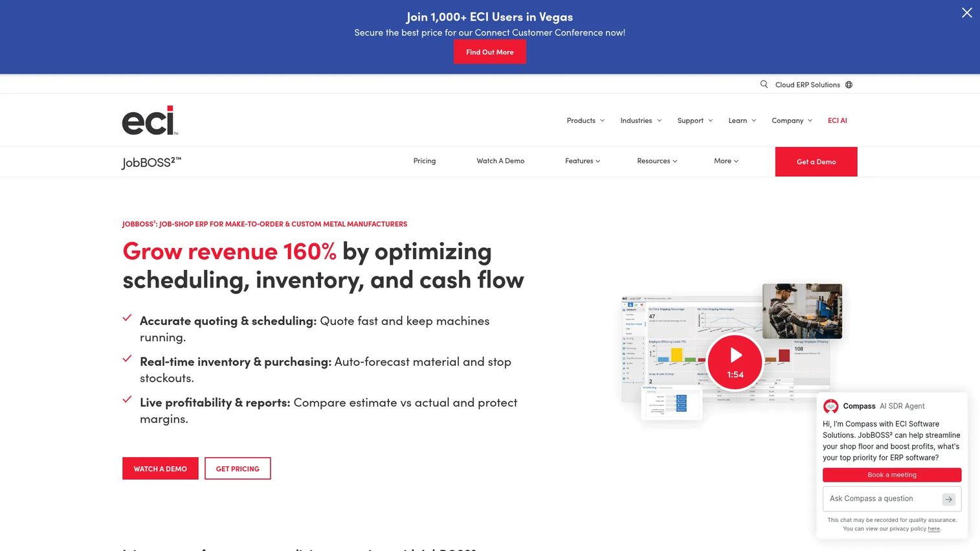Click 'Join 1,000+ ECI Users in Vegas' text
Image resolution: width=980 pixels, height=551 pixels.
pyautogui.click(x=489, y=17)
